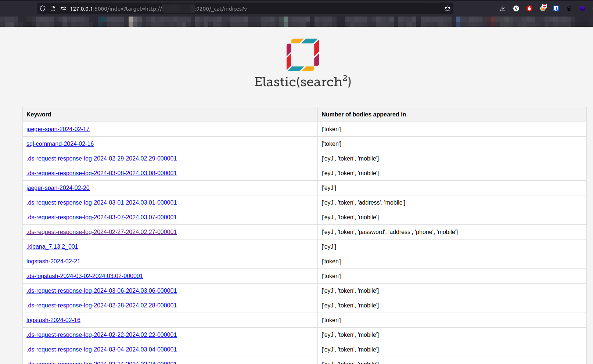Open .ds-request-response-log-2024-03-01 index link

tap(101, 202)
